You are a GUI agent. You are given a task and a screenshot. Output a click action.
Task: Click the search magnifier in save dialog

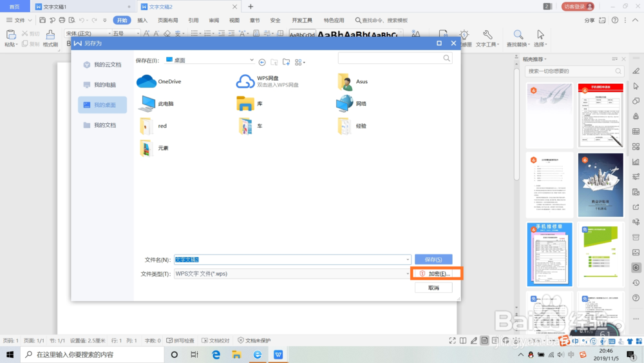(446, 59)
